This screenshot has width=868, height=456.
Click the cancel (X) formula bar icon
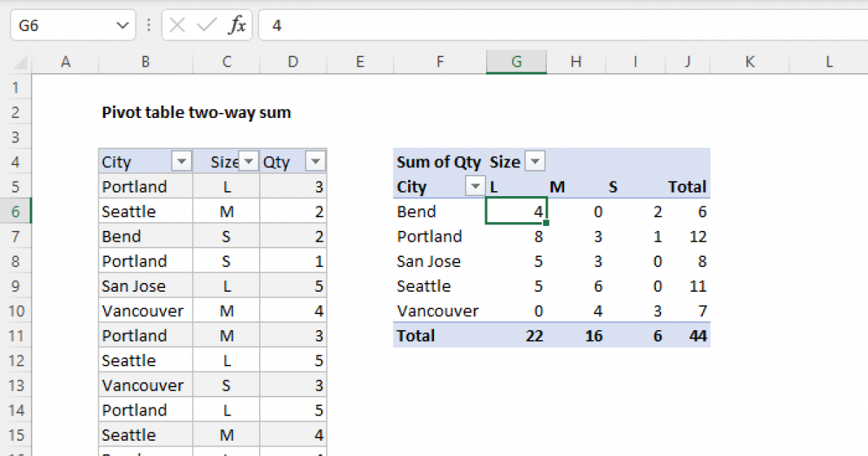point(178,26)
